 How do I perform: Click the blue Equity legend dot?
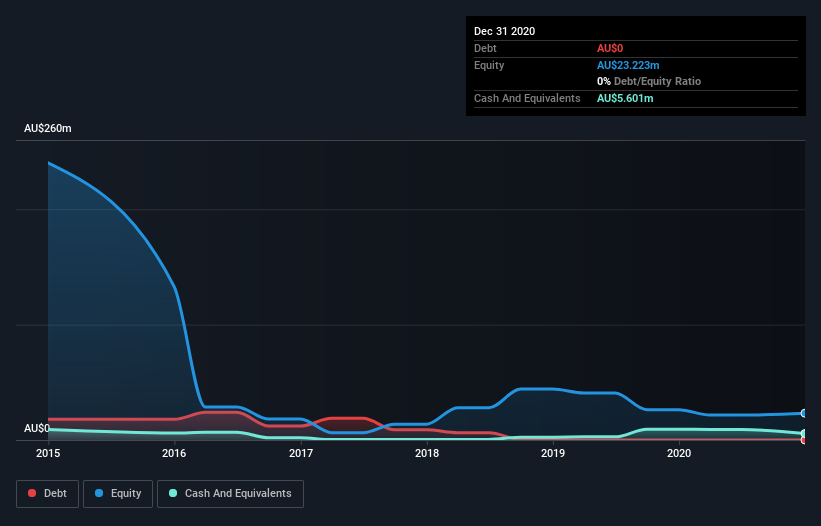[x=99, y=493]
